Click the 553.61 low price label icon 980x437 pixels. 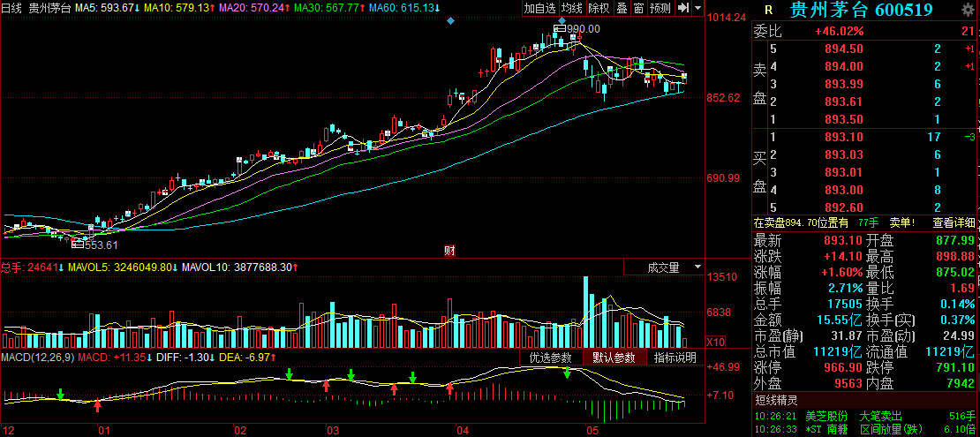click(78, 245)
